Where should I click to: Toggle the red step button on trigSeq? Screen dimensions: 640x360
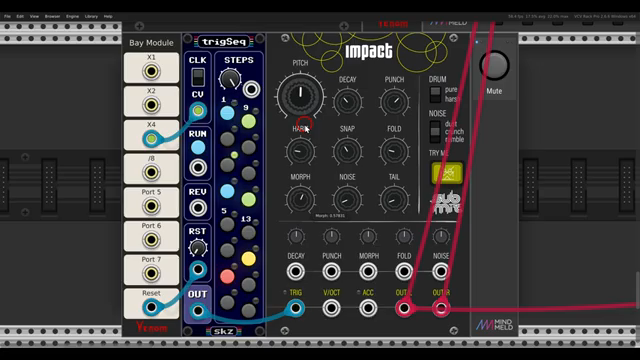(227, 276)
